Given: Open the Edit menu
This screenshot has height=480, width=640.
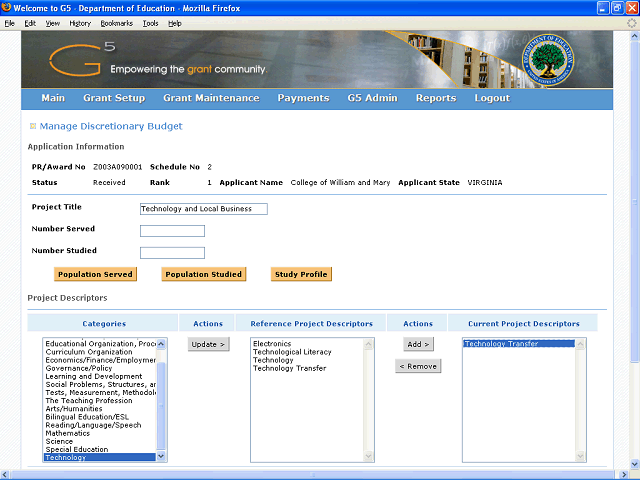Looking at the screenshot, I should [30, 23].
